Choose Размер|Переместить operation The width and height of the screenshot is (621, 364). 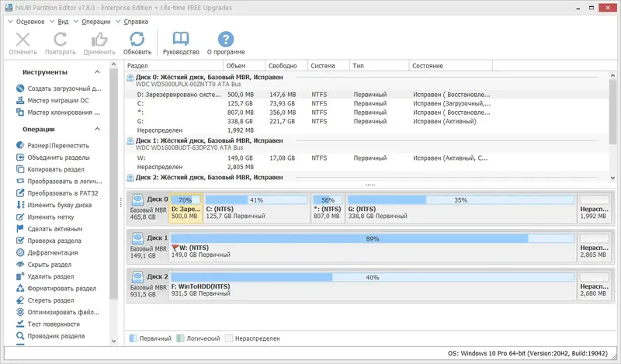[53, 145]
